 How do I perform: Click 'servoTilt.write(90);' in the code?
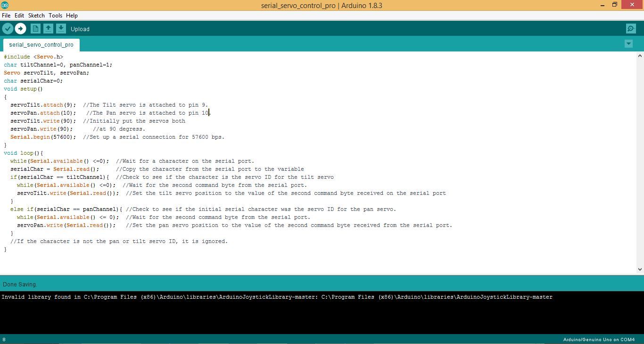point(43,121)
